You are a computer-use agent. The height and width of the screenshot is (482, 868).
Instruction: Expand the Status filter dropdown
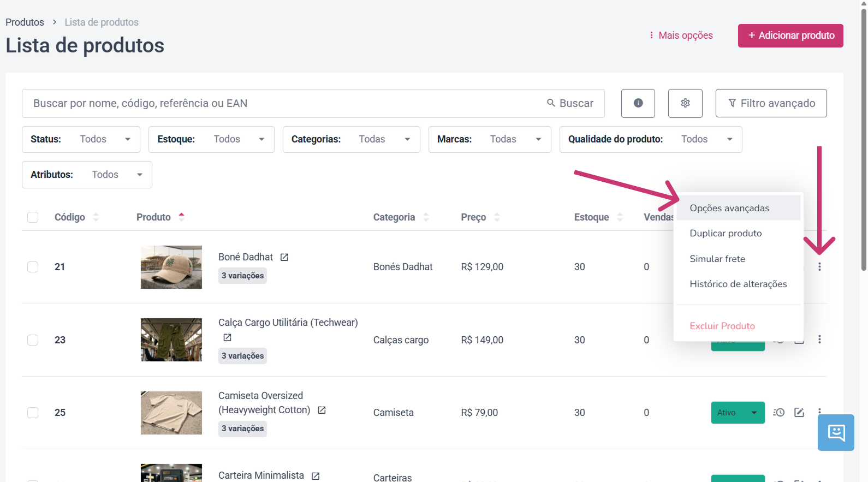[81, 139]
